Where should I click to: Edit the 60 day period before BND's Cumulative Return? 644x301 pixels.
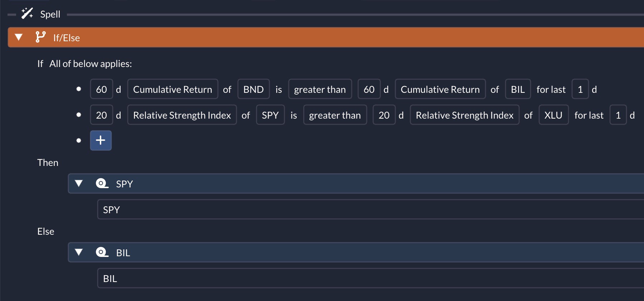click(101, 89)
